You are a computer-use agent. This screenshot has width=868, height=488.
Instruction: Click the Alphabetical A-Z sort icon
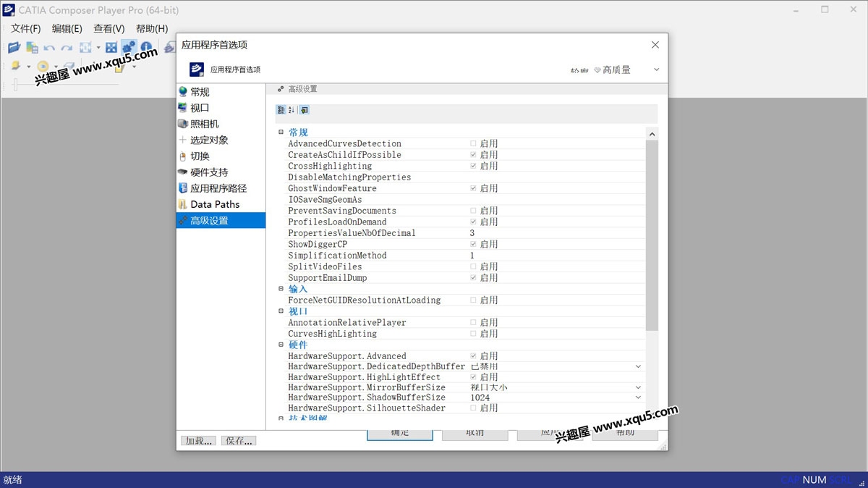[292, 110]
